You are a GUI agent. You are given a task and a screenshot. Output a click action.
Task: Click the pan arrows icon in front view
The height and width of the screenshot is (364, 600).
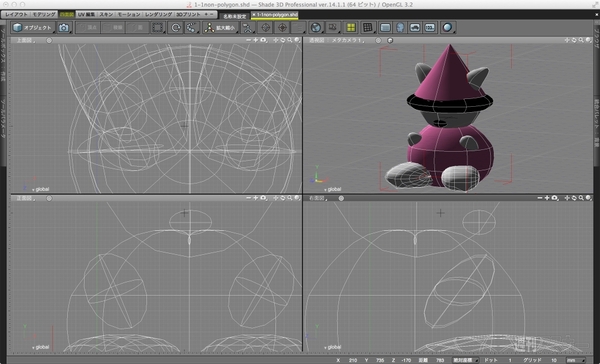point(276,198)
